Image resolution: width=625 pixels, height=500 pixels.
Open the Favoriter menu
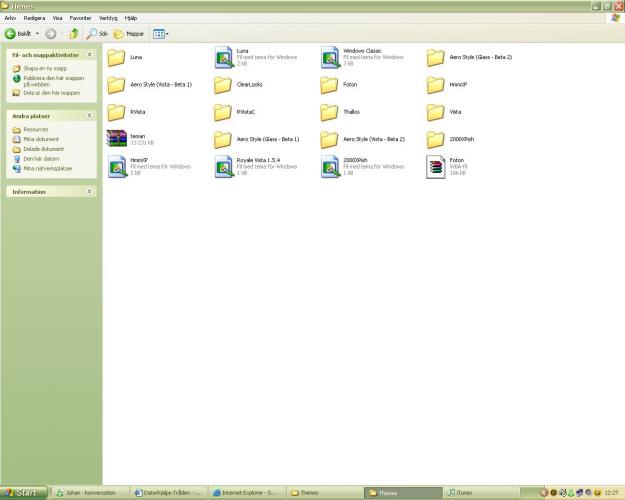[80, 18]
